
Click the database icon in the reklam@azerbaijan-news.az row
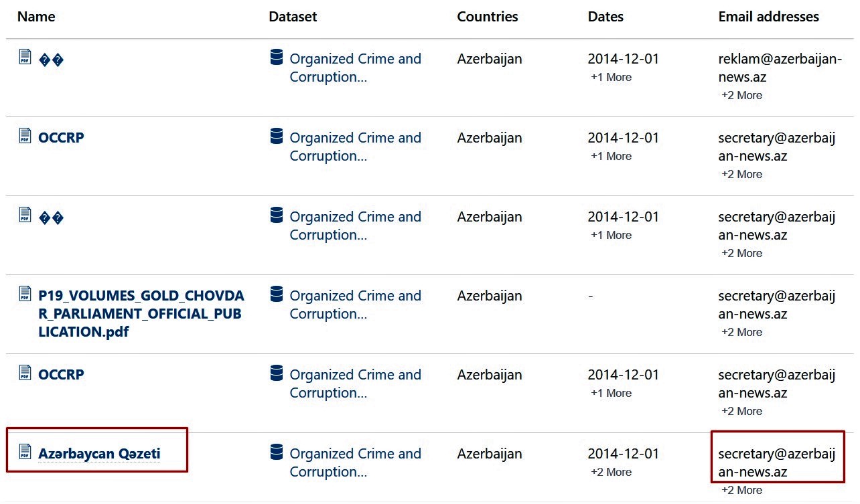tap(277, 58)
